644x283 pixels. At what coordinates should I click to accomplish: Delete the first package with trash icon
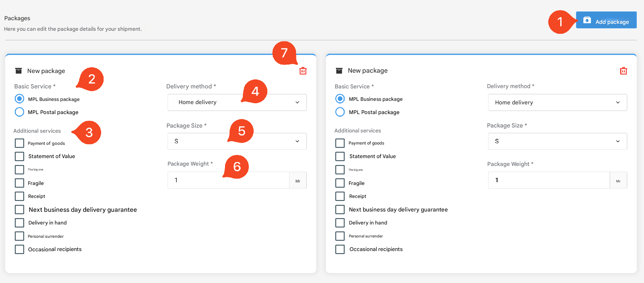click(x=303, y=71)
